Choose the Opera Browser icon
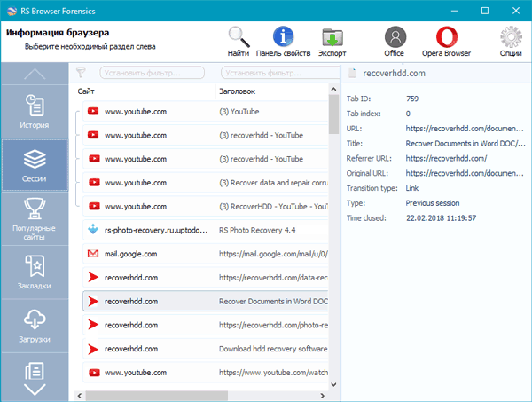This screenshot has height=402, width=532. click(x=447, y=36)
